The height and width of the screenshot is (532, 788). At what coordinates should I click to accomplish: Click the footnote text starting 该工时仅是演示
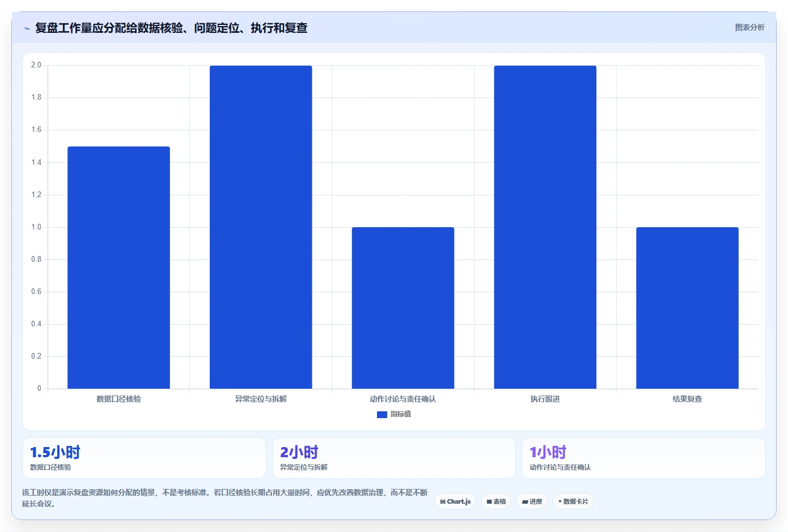click(x=225, y=498)
